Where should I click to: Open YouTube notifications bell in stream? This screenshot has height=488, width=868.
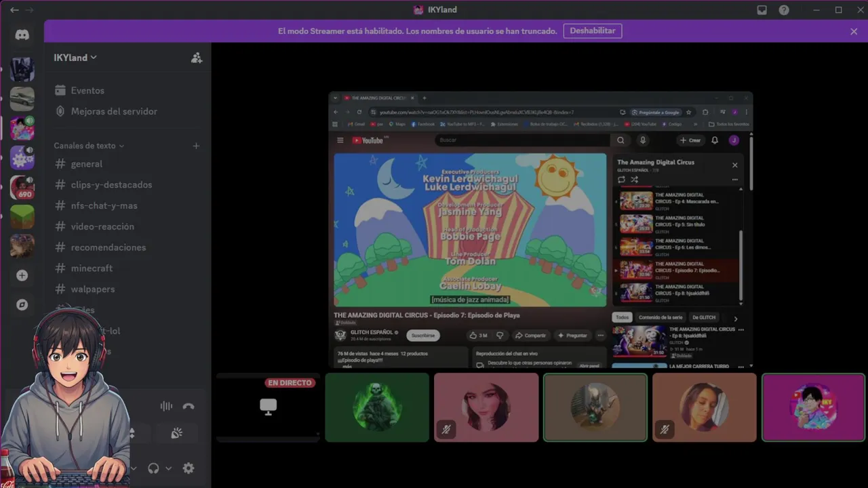(x=715, y=140)
